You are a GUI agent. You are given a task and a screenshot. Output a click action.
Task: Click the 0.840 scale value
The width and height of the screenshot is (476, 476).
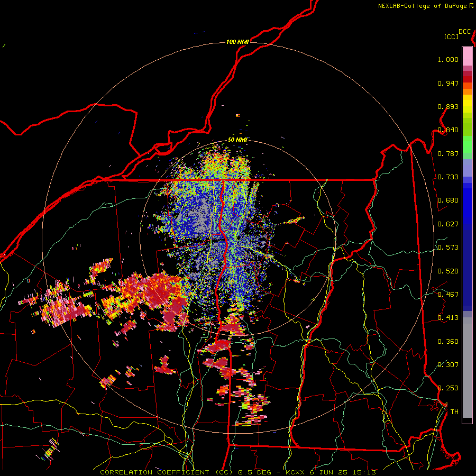pos(448,130)
